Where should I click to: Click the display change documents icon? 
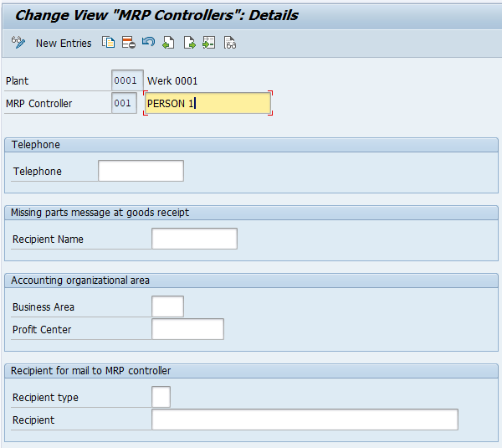(x=230, y=43)
